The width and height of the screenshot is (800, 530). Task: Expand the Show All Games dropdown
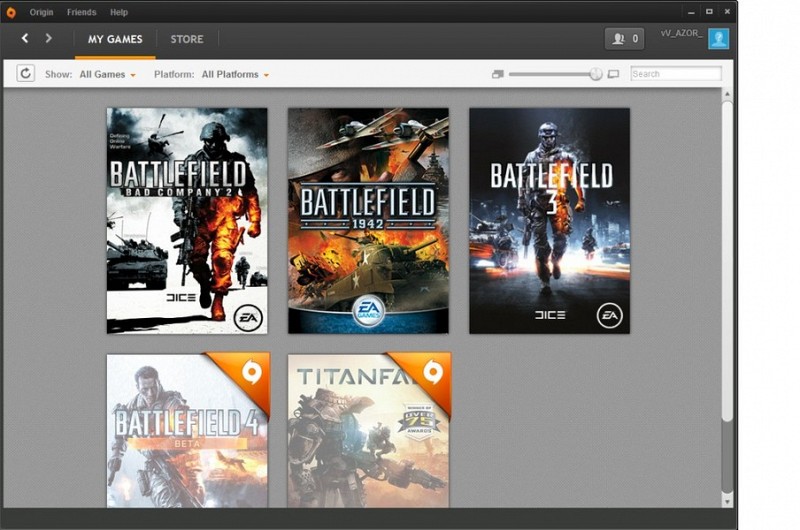click(x=108, y=74)
